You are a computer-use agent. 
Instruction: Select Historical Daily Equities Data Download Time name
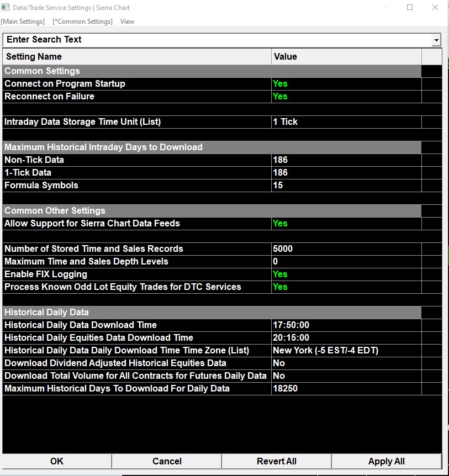pyautogui.click(x=137, y=338)
